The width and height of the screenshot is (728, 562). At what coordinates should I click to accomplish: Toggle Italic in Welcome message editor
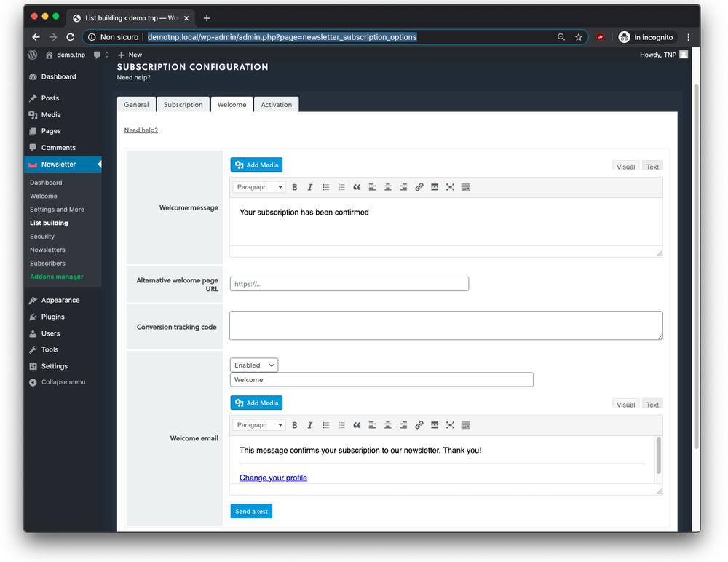309,187
